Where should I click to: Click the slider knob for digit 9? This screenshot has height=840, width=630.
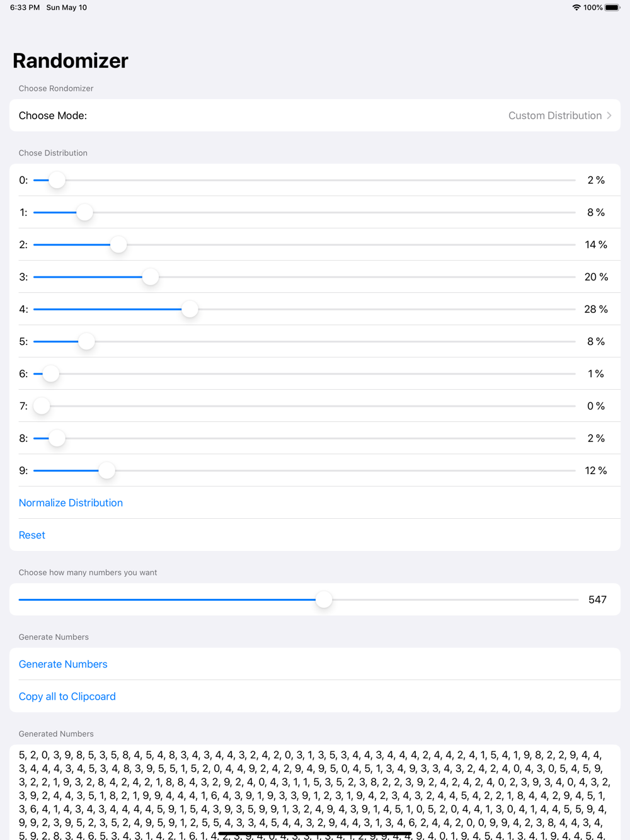pyautogui.click(x=107, y=470)
